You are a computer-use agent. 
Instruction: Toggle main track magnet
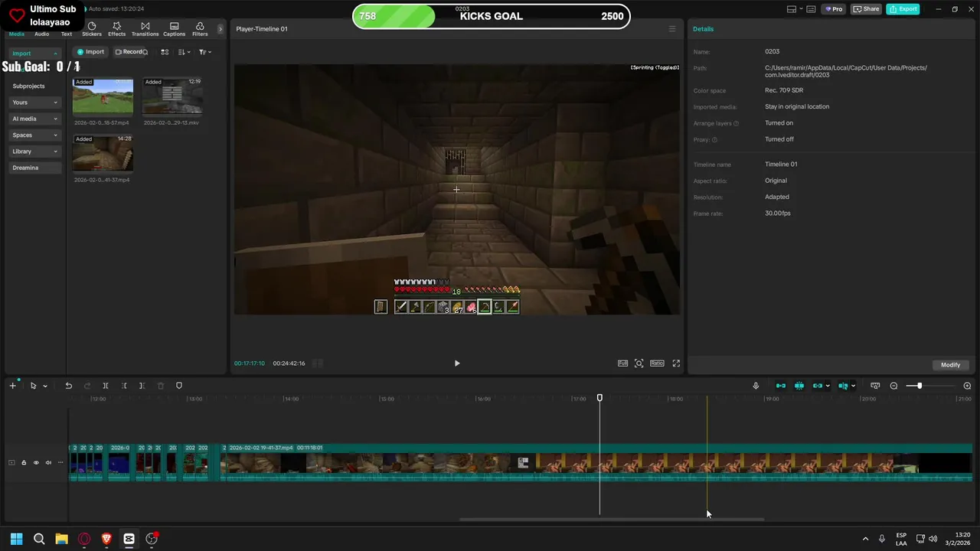[781, 386]
